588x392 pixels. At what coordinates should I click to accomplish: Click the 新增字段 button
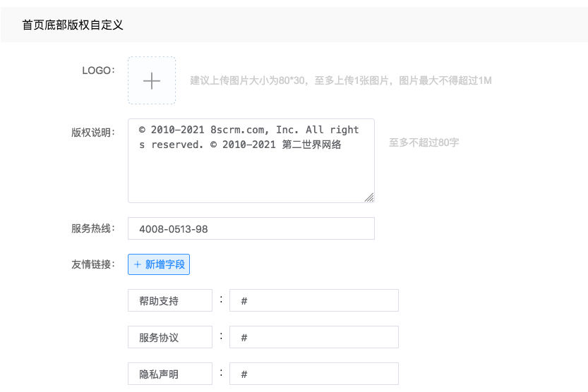[x=159, y=264]
